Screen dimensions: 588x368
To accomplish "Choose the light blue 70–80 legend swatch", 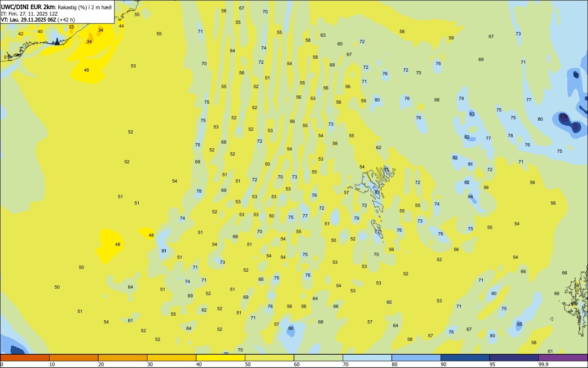I will pyautogui.click(x=367, y=357).
